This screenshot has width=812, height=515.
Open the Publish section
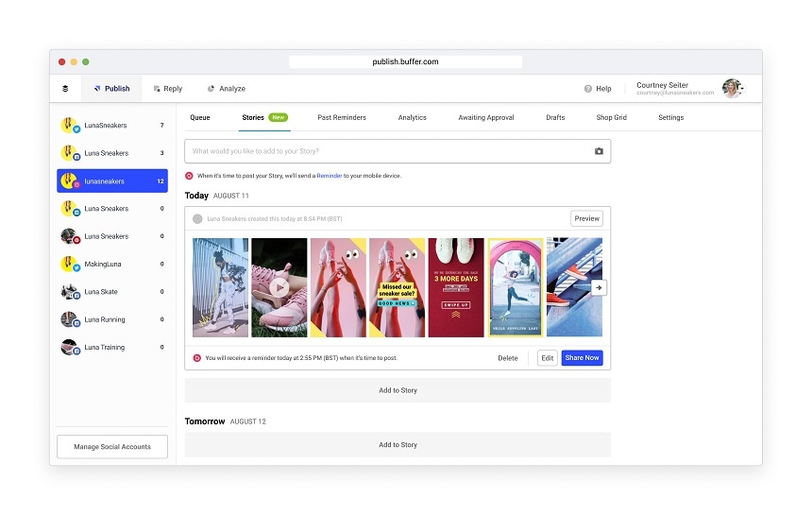[111, 89]
